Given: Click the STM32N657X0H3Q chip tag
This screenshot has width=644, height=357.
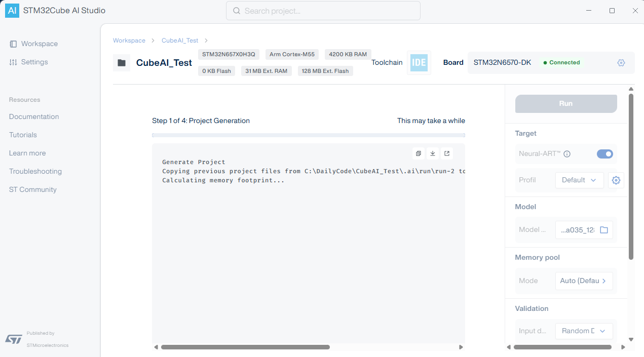Looking at the screenshot, I should pos(229,54).
